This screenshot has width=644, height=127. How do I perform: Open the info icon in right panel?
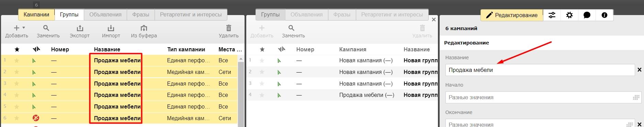pos(605,15)
